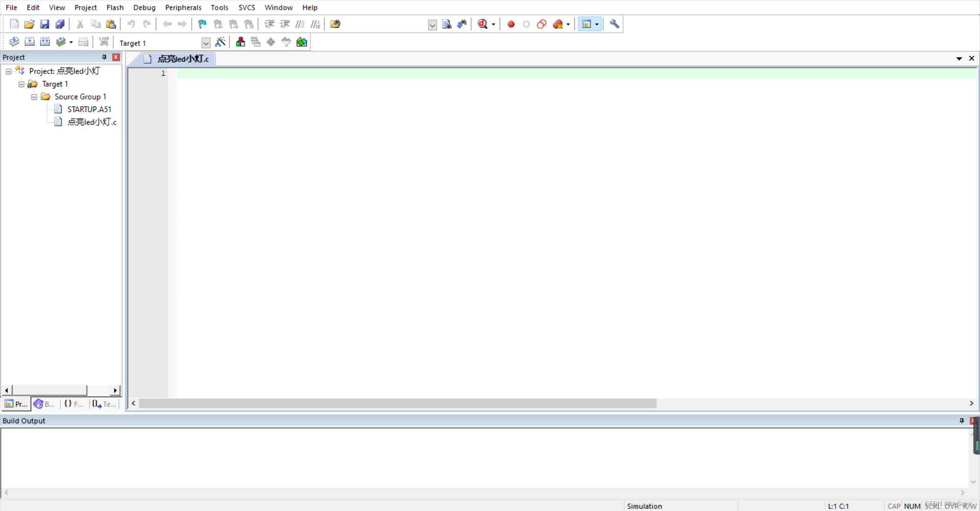Click the Incremental Find binoculars icon
Screen dimensions: 980x511
coord(462,24)
